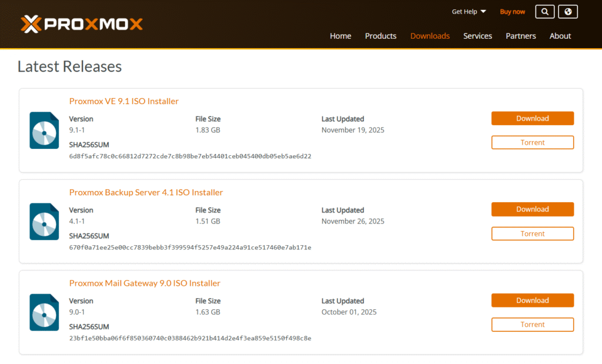Click the Proxmox VE 9.1 disc icon
Viewport: 602px width, 364px height.
coord(44,130)
